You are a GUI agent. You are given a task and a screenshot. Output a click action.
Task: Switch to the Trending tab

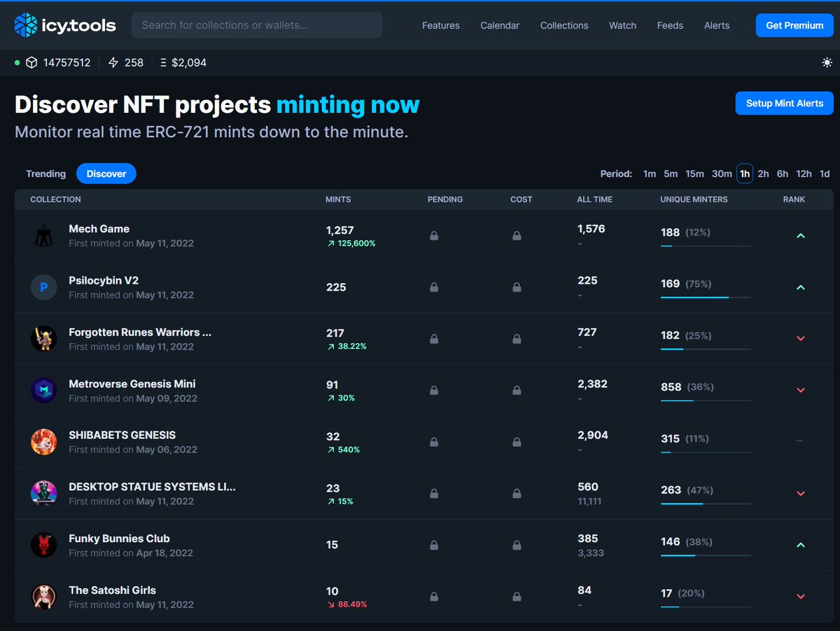[45, 174]
